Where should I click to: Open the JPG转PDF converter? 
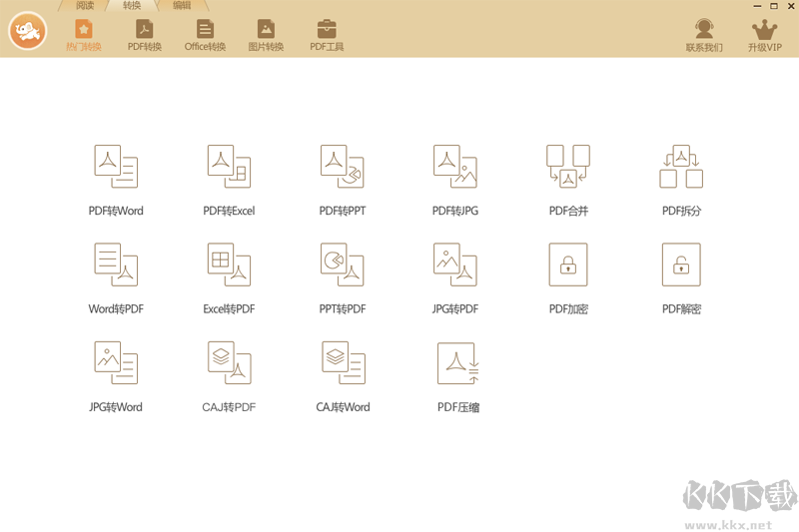click(x=454, y=265)
